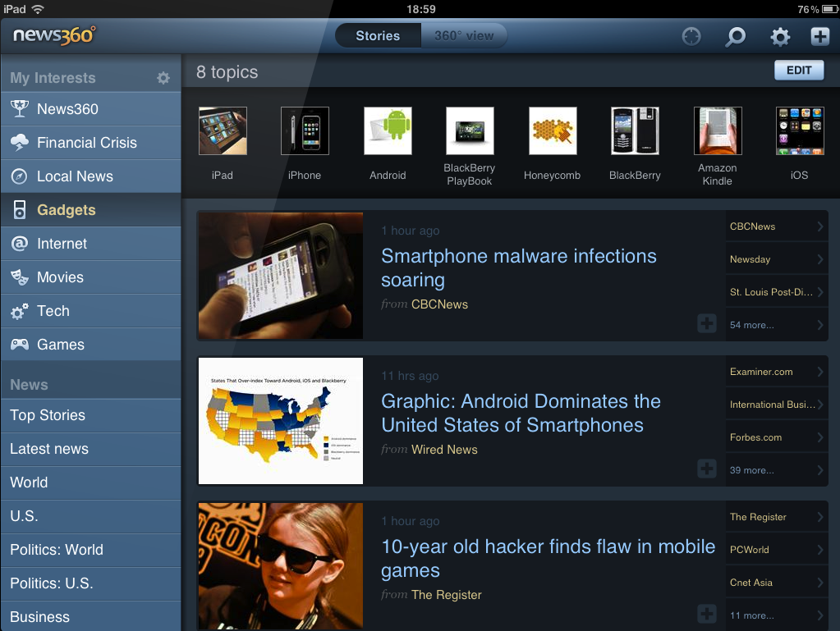Viewport: 840px width, 631px height.
Task: Open the smartphone story photo
Action: [281, 276]
